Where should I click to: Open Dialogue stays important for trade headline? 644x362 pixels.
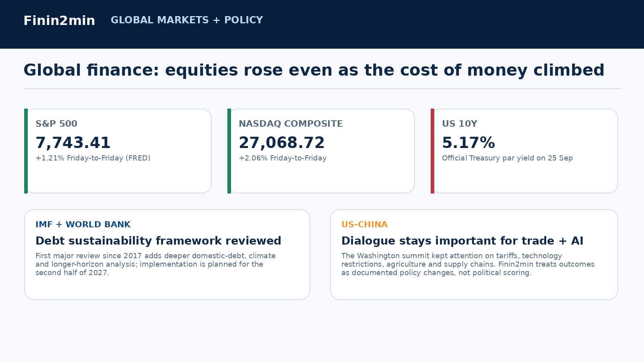click(x=462, y=241)
